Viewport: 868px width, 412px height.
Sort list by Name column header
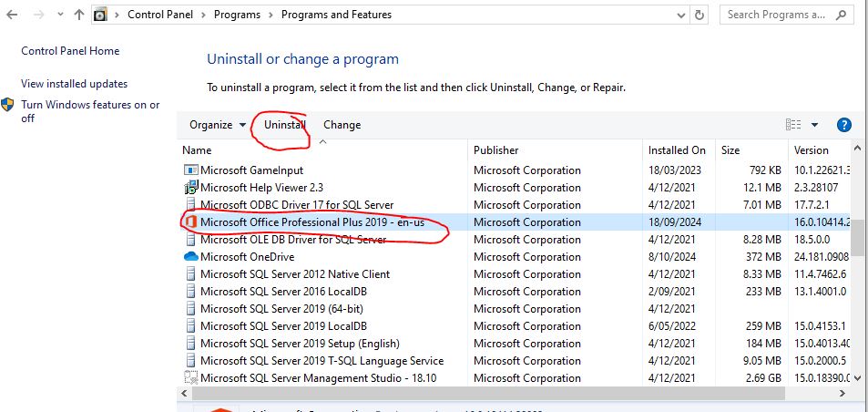pyautogui.click(x=197, y=150)
